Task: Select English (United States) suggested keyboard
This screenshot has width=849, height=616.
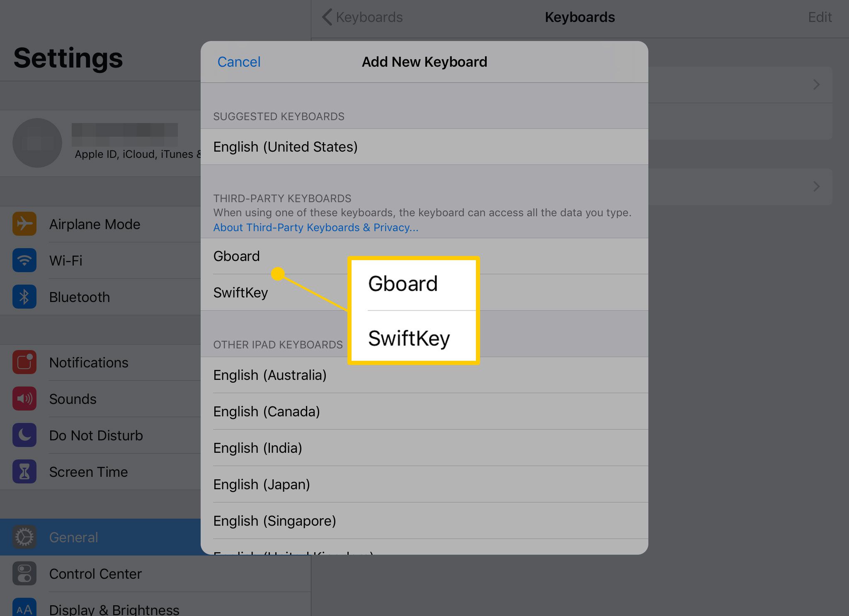Action: click(424, 147)
